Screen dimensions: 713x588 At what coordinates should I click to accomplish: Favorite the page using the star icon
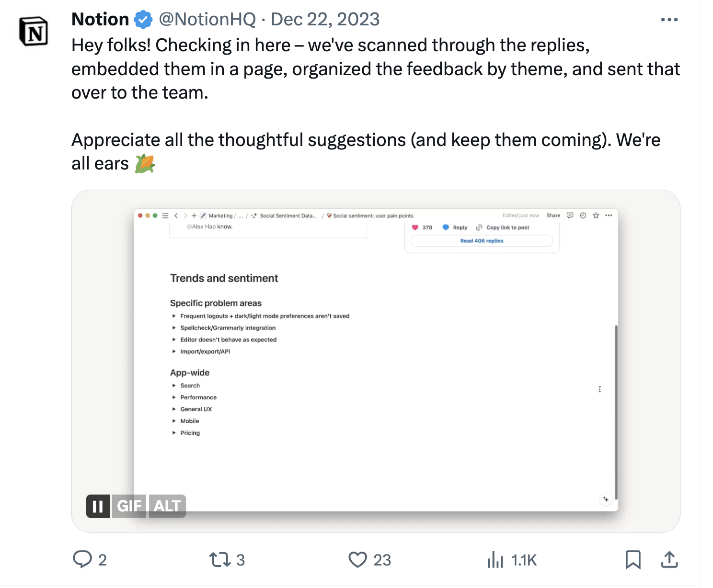pyautogui.click(x=596, y=215)
